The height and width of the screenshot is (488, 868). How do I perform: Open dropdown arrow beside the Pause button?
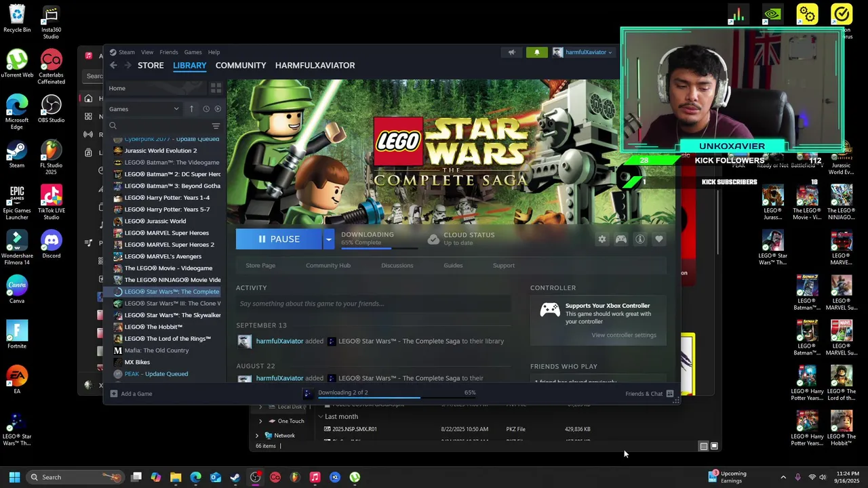tap(329, 239)
